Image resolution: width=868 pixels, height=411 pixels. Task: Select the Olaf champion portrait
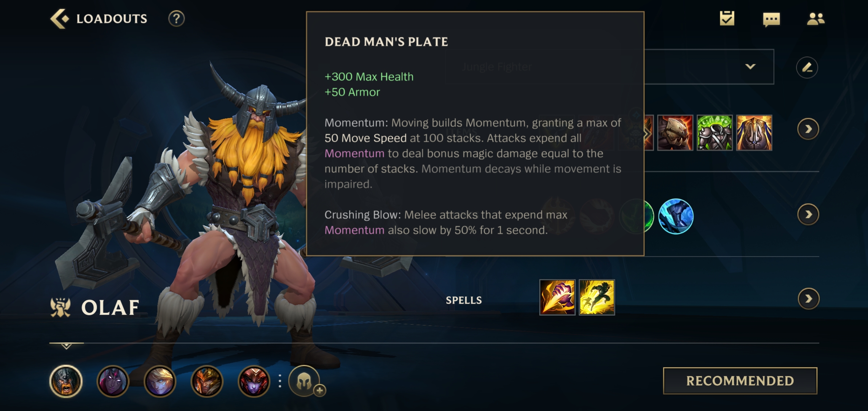[66, 381]
